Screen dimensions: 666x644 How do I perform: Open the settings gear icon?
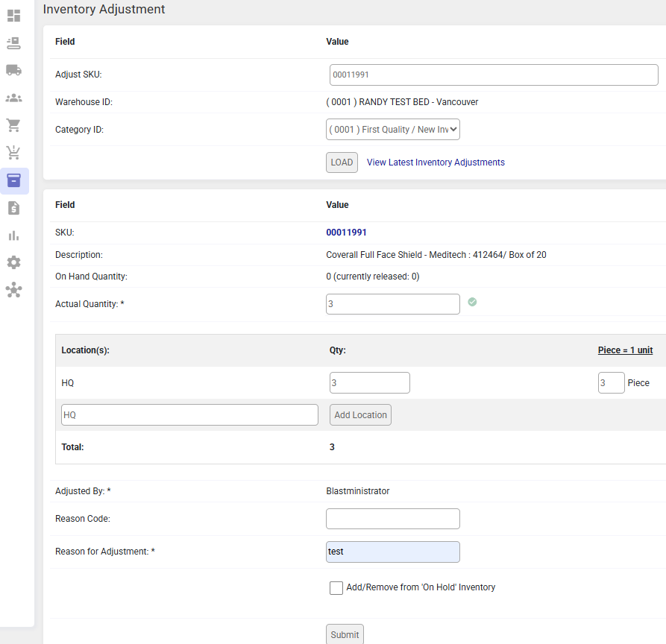14,262
